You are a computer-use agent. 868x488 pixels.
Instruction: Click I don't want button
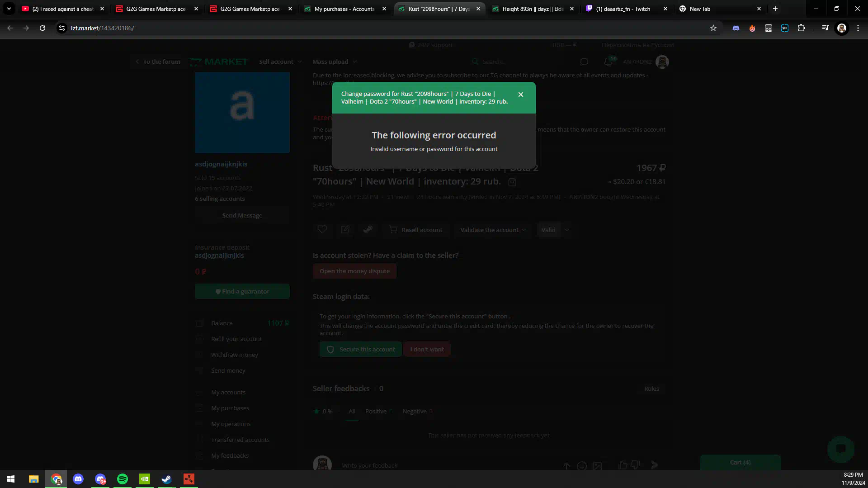[427, 349]
